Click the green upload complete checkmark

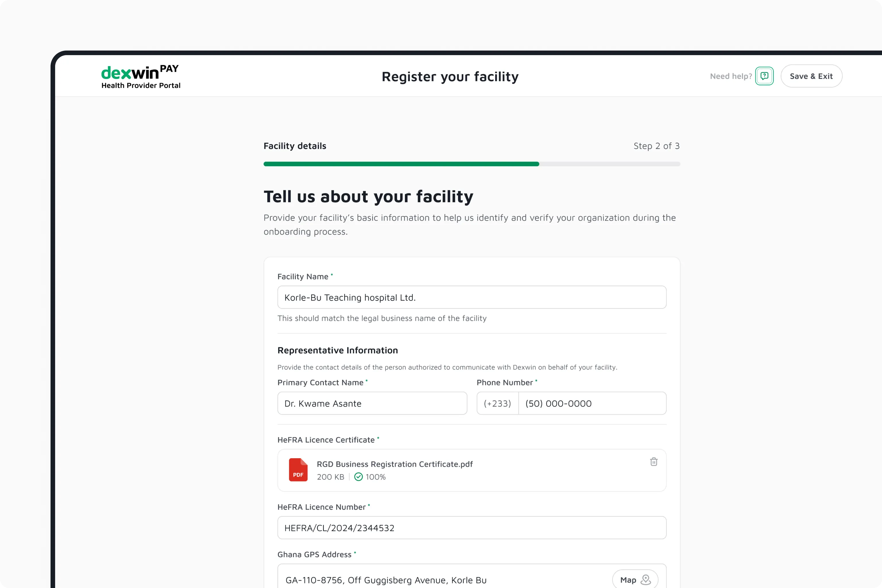point(359,477)
